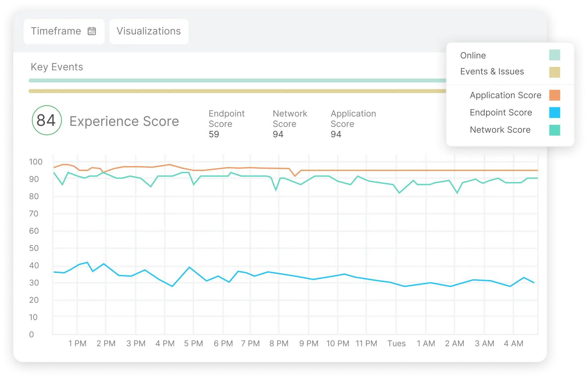The height and width of the screenshot is (378, 588).
Task: Open the Timeframe calendar icon
Action: pyautogui.click(x=92, y=31)
